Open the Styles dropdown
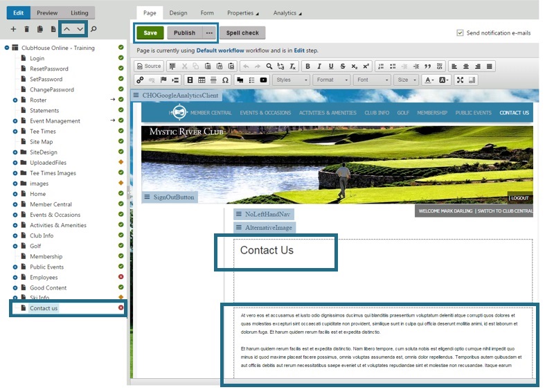This screenshot has width=545, height=392. [x=292, y=80]
